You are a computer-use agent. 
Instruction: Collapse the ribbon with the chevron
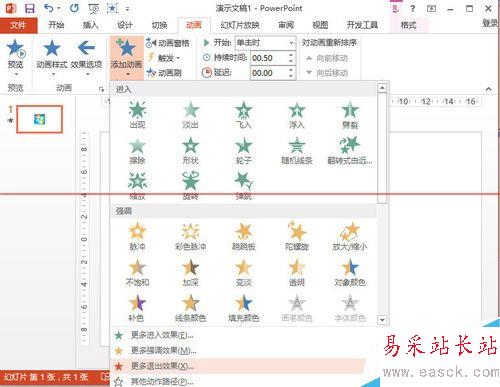[x=488, y=89]
